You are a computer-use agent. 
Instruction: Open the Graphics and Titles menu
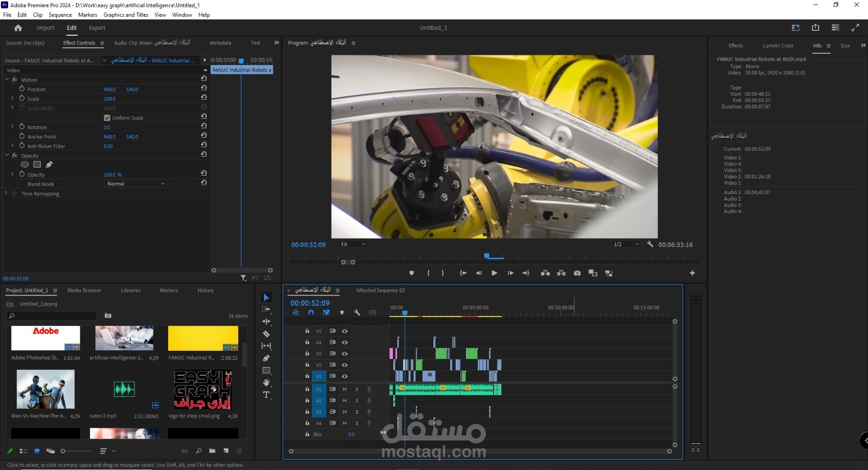(x=126, y=15)
